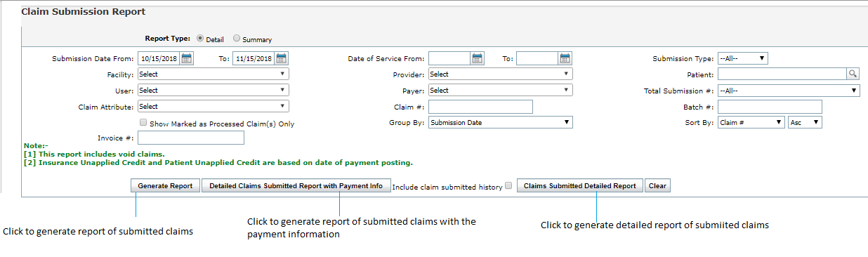Open the Claim Attribute dropdown
This screenshot has height=257, width=868.
point(213,106)
